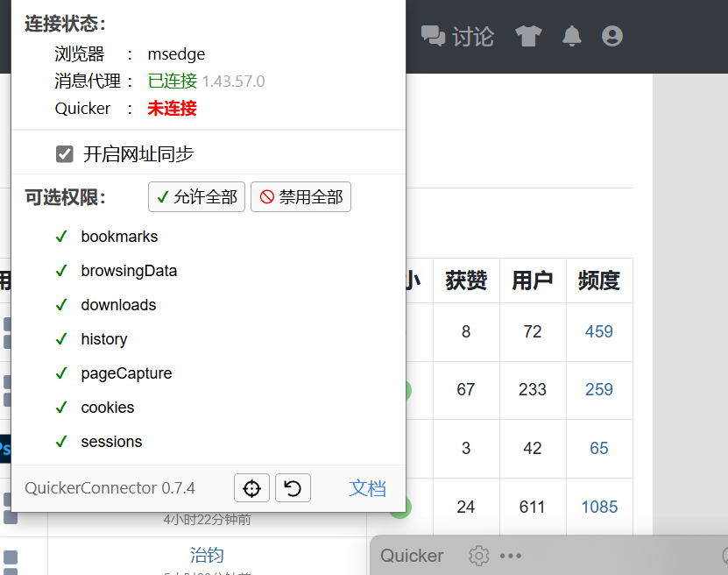Open the Quicker bar settings gear

pyautogui.click(x=478, y=556)
